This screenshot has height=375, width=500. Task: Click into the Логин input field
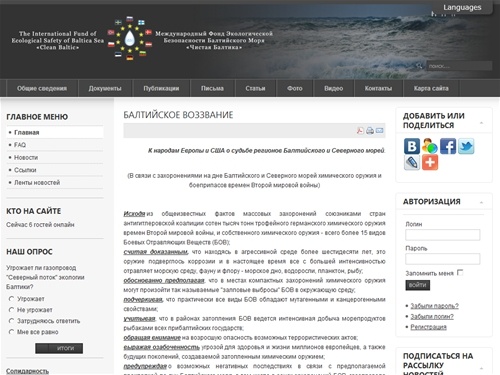443,235
